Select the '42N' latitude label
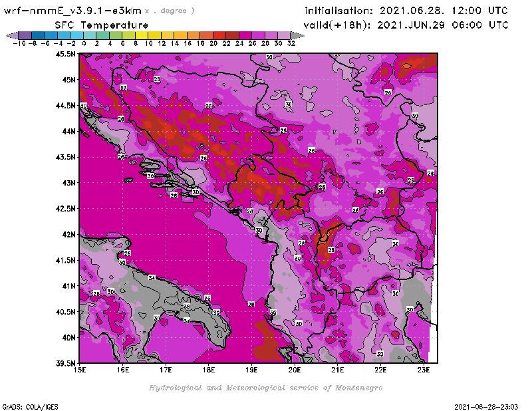Viewport: 532px width, 411px height. [68, 235]
